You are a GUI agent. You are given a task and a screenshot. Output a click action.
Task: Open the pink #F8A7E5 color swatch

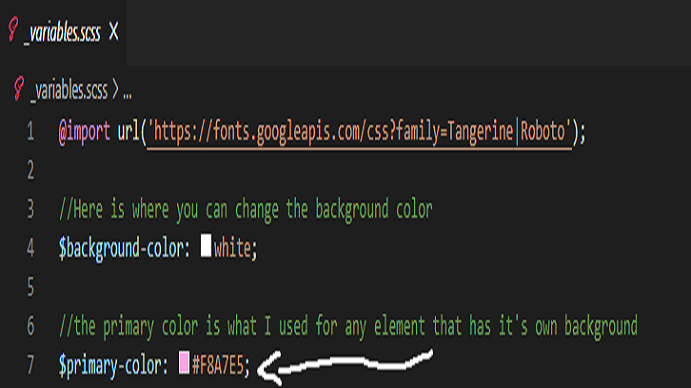point(184,362)
